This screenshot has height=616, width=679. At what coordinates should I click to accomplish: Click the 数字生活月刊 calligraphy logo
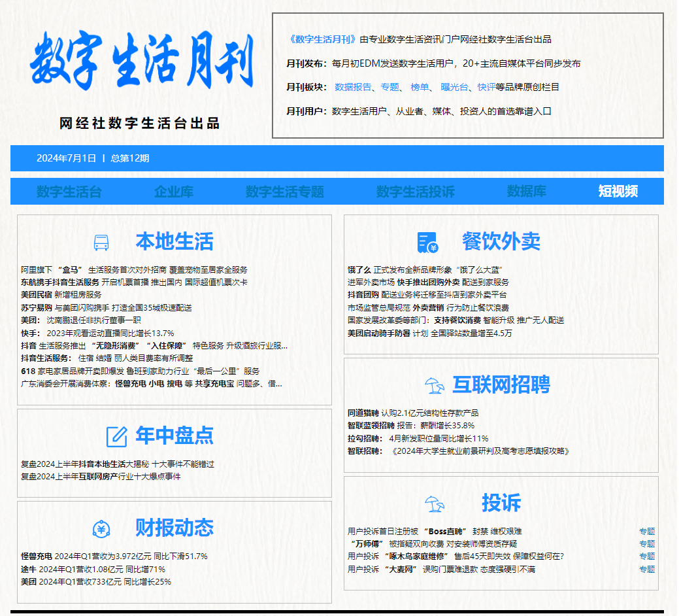point(142,60)
